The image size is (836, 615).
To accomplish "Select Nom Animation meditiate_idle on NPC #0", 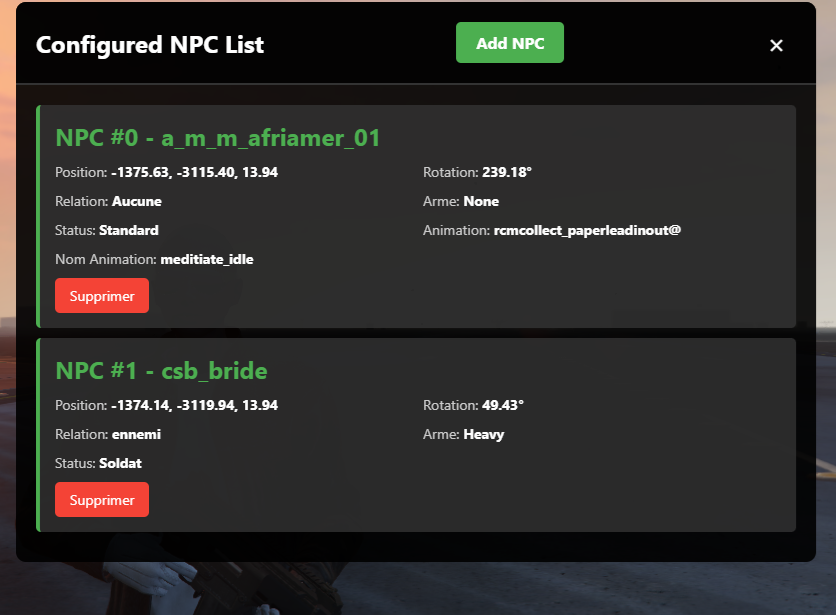I will [x=156, y=259].
